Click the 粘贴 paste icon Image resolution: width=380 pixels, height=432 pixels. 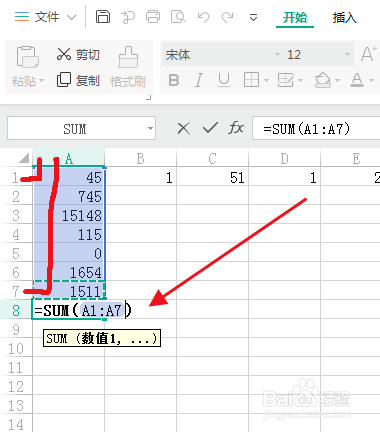click(28, 57)
